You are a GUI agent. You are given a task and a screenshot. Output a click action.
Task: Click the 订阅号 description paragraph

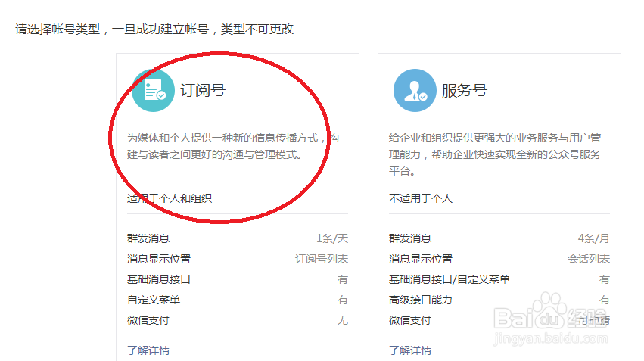(x=233, y=146)
